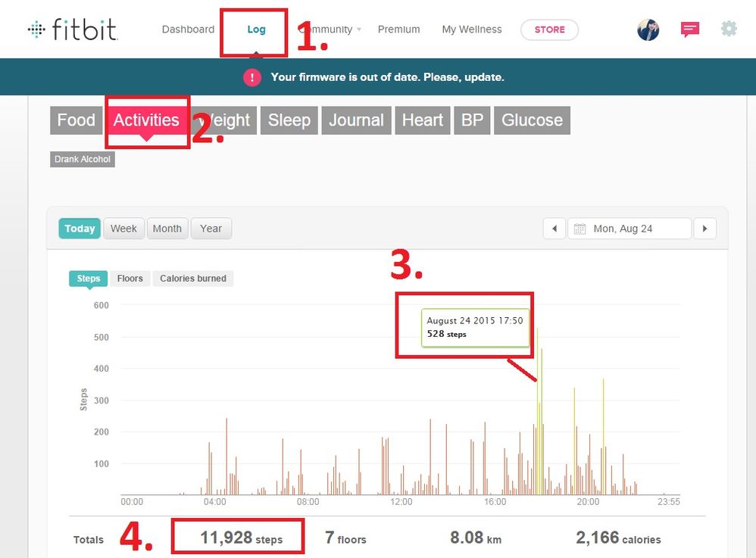Expand the Community dropdown arrow
Screen dimensions: 756x558
359,30
